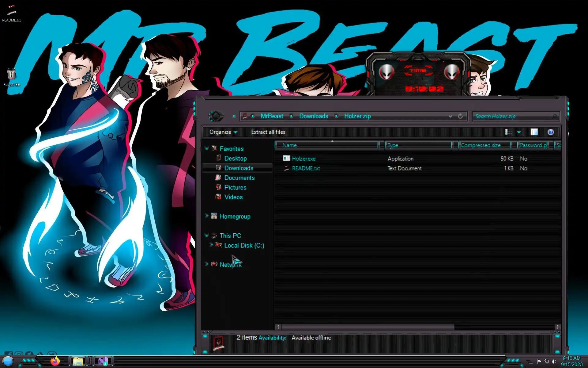Image resolution: width=588 pixels, height=368 pixels.
Task: Toggle the preview pane icon
Action: click(534, 132)
